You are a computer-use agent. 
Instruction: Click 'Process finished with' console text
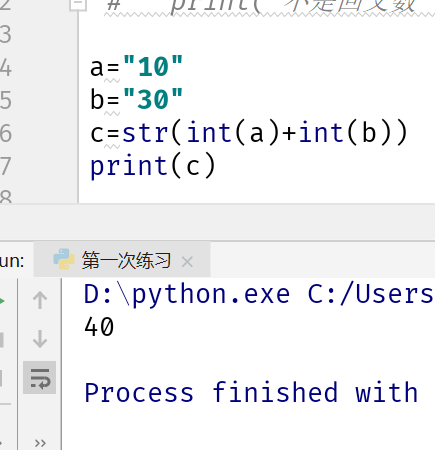click(251, 393)
